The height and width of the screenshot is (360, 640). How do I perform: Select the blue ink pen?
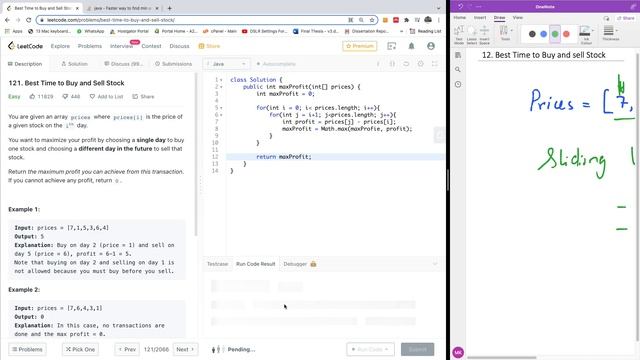coord(543,34)
